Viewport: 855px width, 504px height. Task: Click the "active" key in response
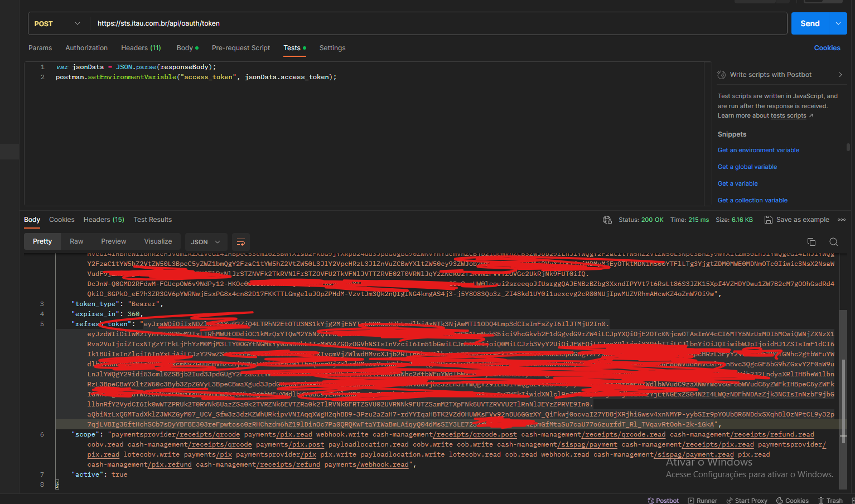[x=88, y=474]
